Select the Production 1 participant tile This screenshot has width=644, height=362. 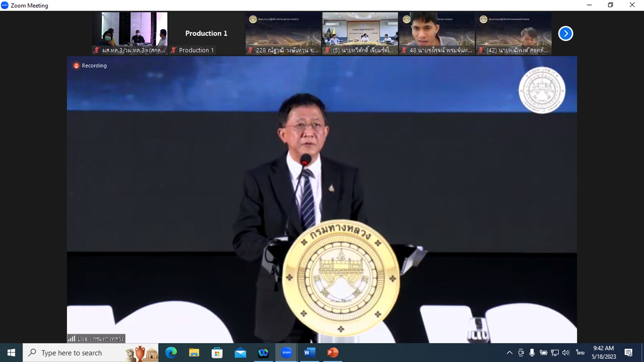[206, 33]
